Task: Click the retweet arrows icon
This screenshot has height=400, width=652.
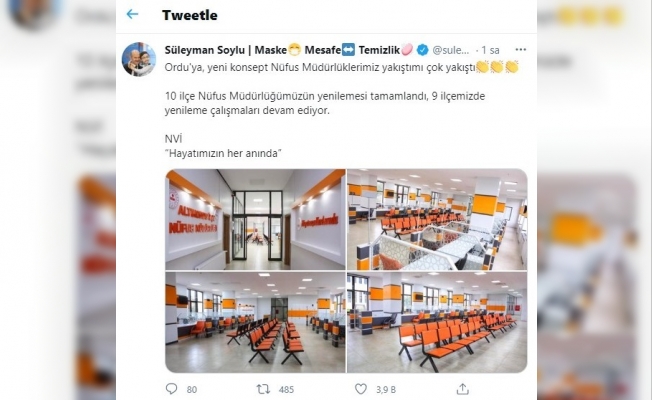Action: click(263, 389)
